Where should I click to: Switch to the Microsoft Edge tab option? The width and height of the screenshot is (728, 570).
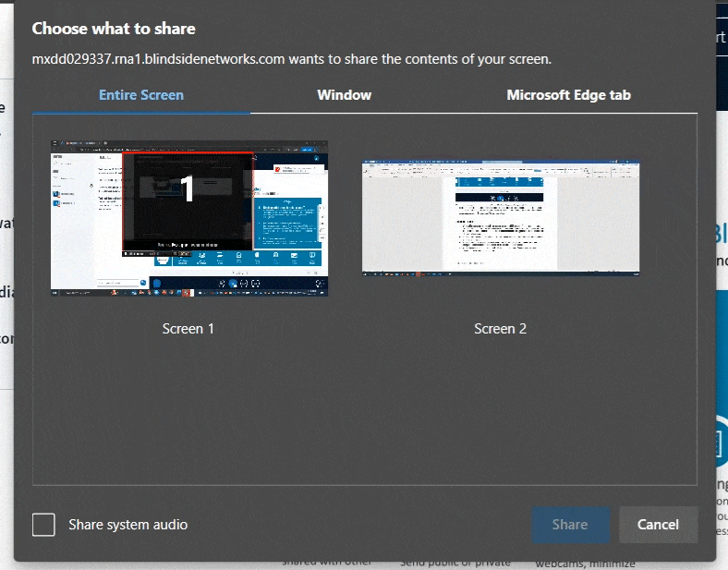(568, 95)
